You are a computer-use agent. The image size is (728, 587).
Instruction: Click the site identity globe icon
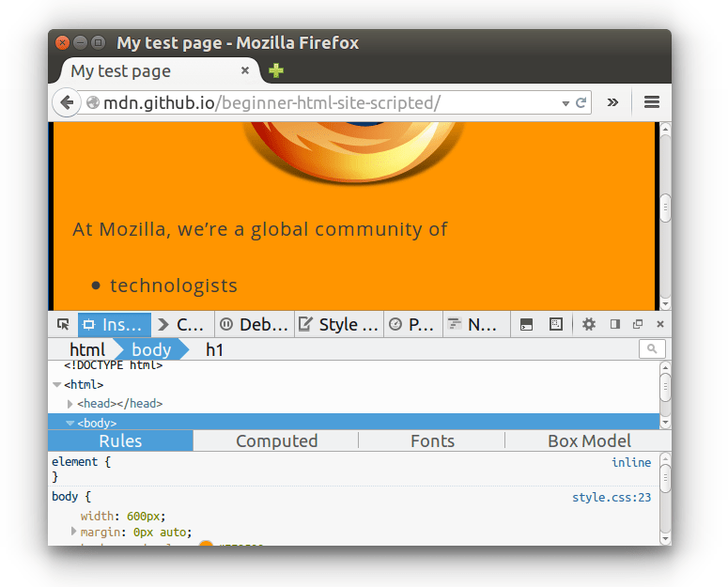(93, 102)
